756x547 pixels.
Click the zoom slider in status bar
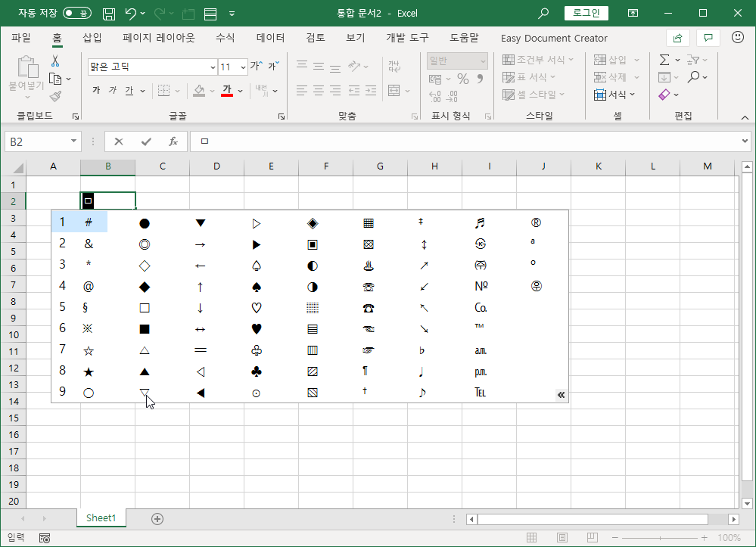660,537
